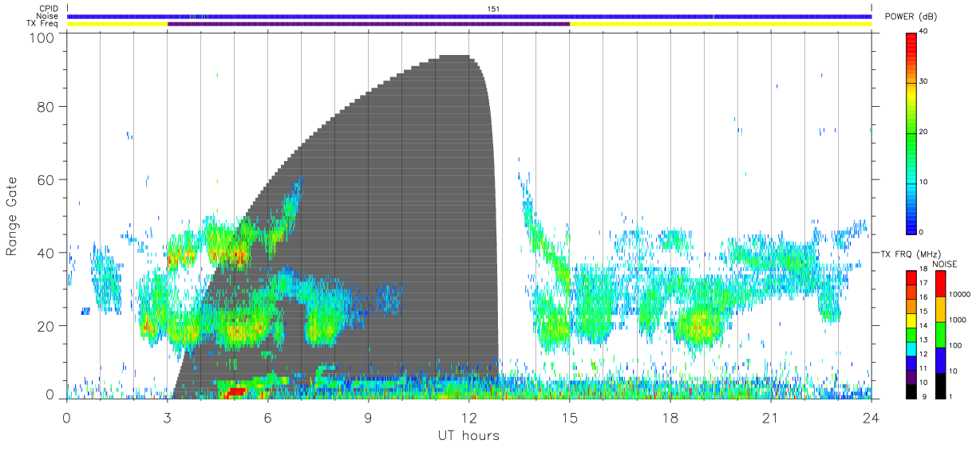The height and width of the screenshot is (452, 980).
Task: Click the 18 UT hours tick label
Action: (670, 418)
